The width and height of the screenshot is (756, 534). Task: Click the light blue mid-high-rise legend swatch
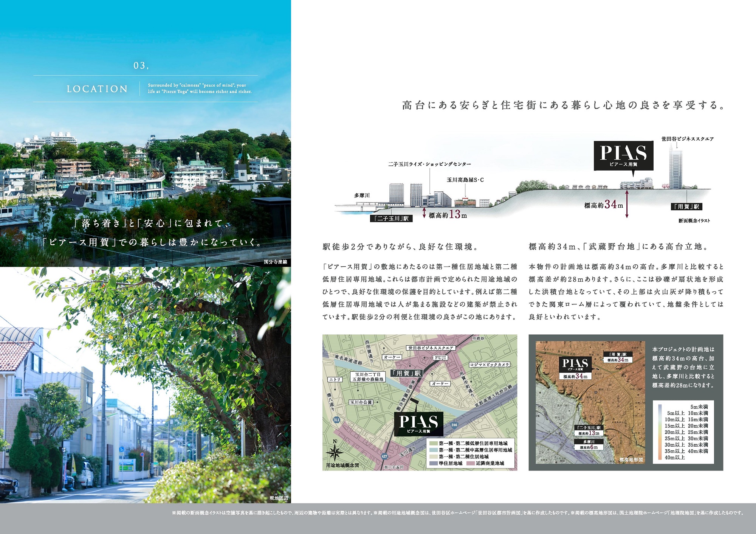tap(433, 450)
